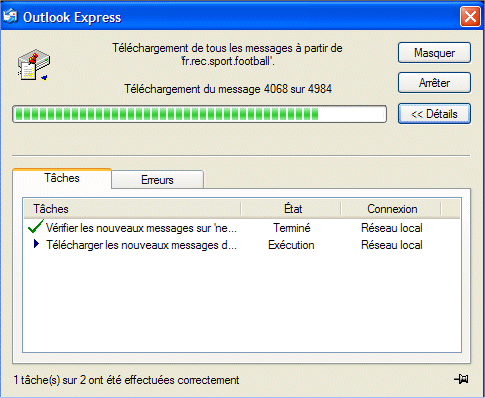485x398 pixels.
Task: Sort by the État column header
Action: (291, 209)
